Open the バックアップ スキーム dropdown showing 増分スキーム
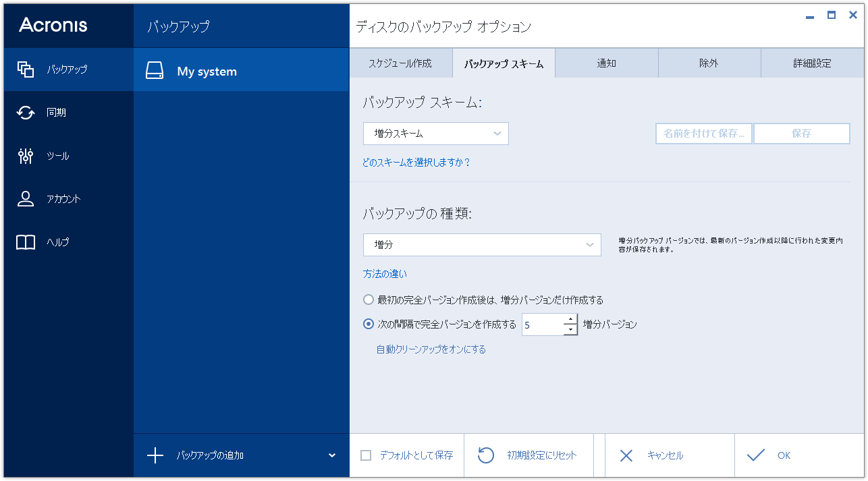Image resolution: width=868 pixels, height=481 pixels. [x=435, y=133]
